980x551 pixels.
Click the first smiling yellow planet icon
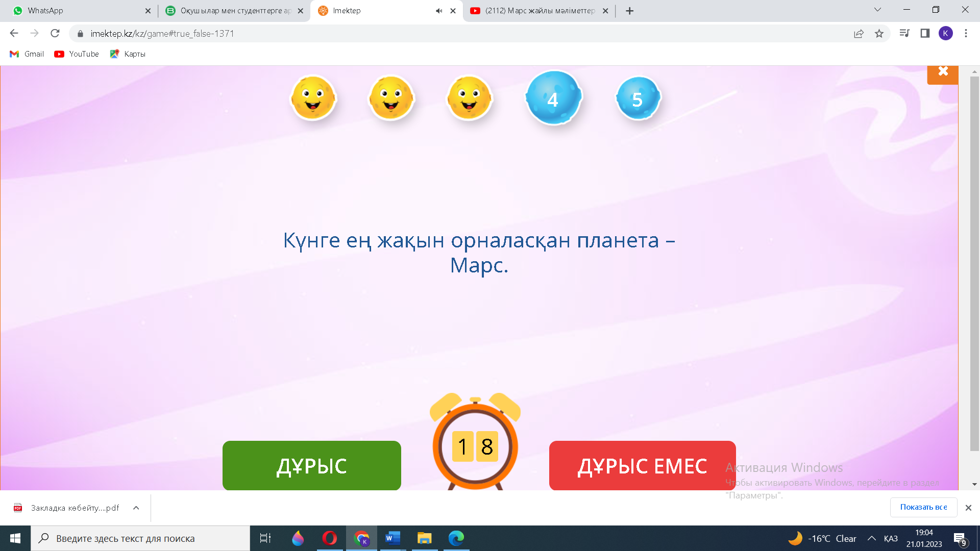point(313,98)
